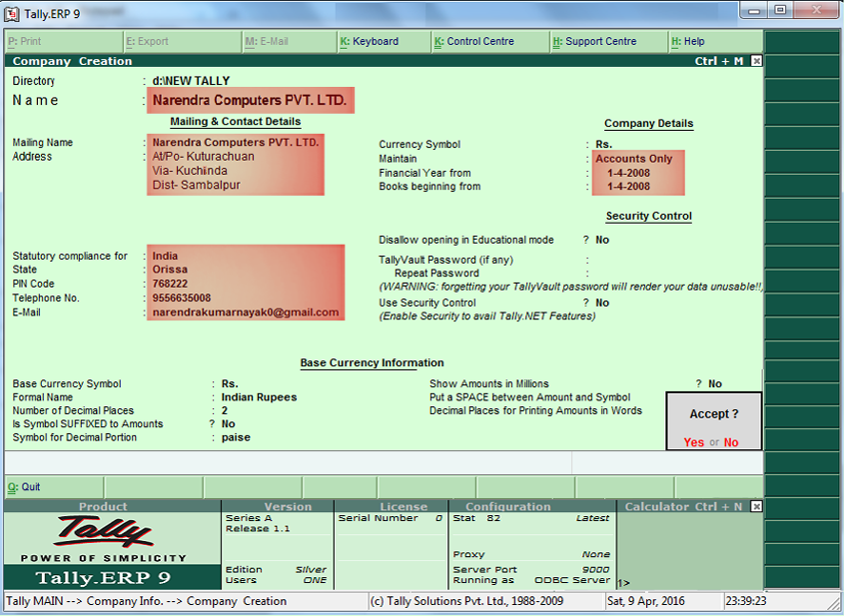Click the Security Control heading

coord(648,216)
